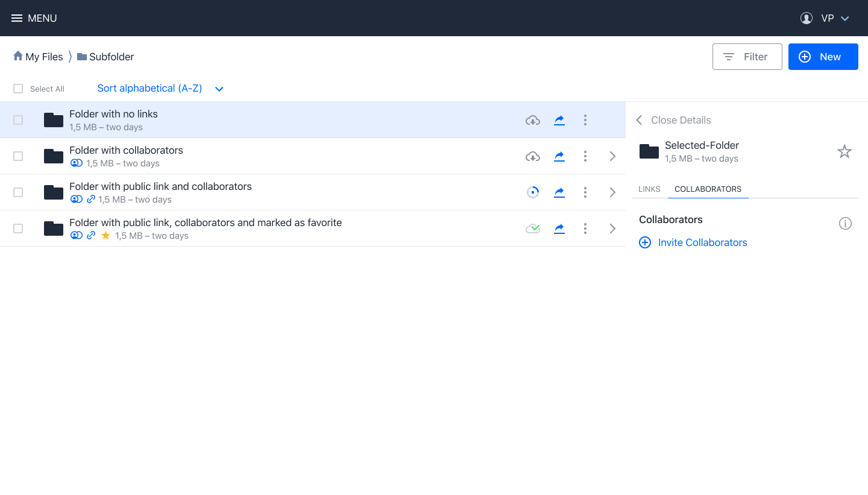Click folder icon of the favorite-marked folder

(54, 229)
